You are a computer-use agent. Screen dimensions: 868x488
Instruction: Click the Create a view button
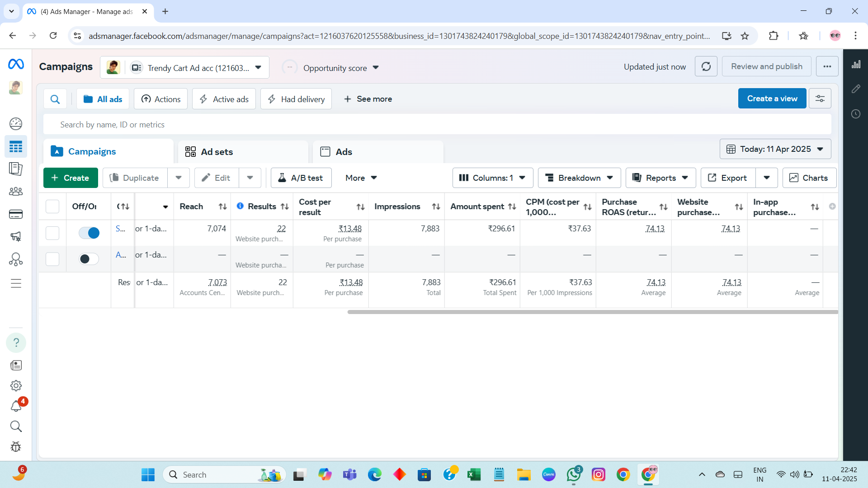click(772, 99)
